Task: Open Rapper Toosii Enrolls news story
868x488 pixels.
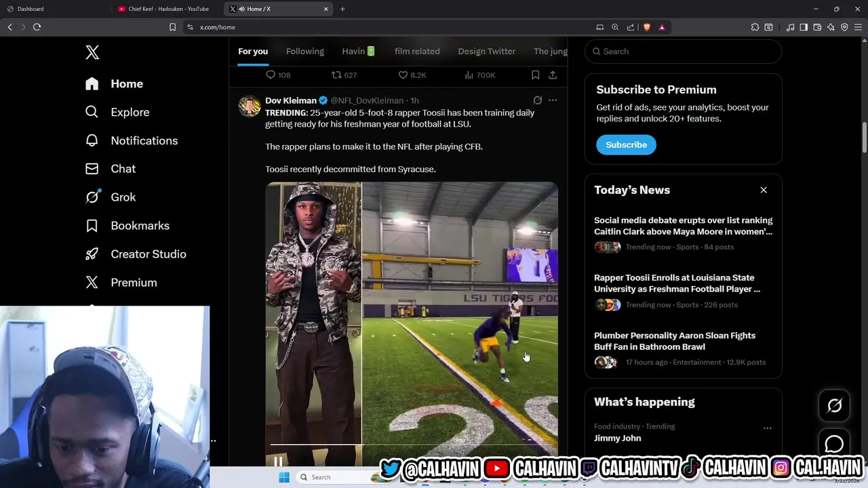Action: point(683,291)
